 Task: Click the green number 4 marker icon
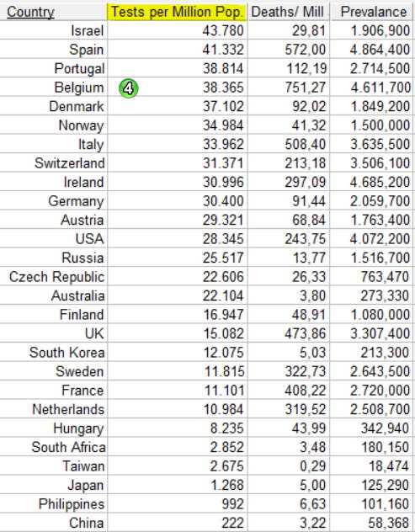click(x=129, y=88)
